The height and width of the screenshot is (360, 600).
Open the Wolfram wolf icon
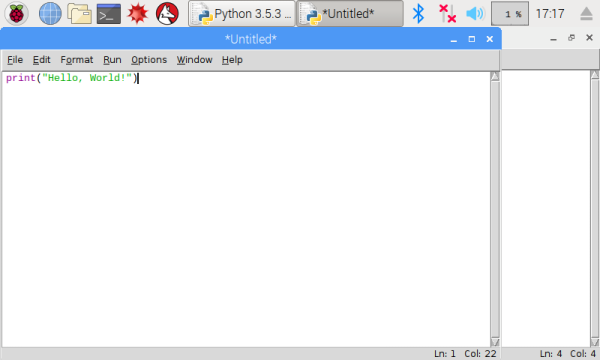(167, 13)
